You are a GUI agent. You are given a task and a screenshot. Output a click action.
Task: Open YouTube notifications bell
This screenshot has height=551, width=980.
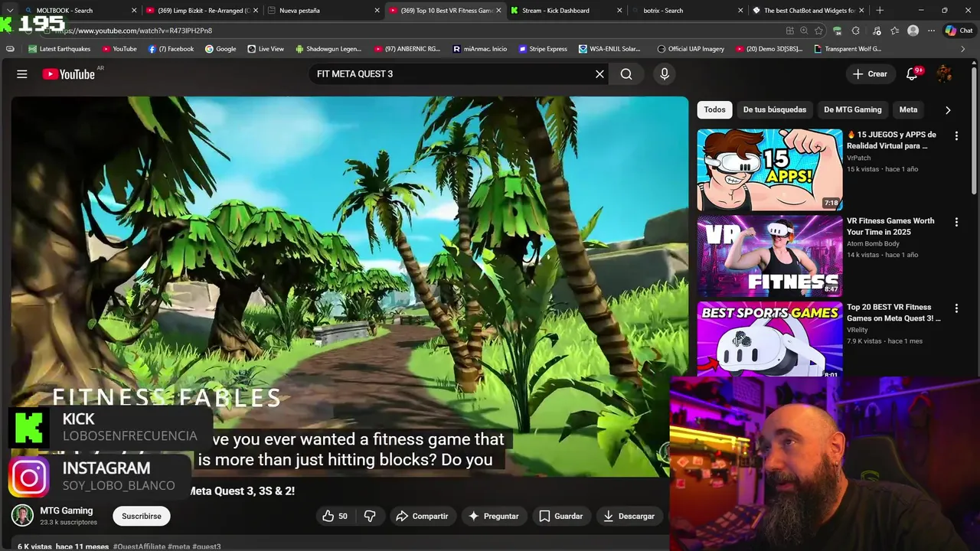point(912,74)
